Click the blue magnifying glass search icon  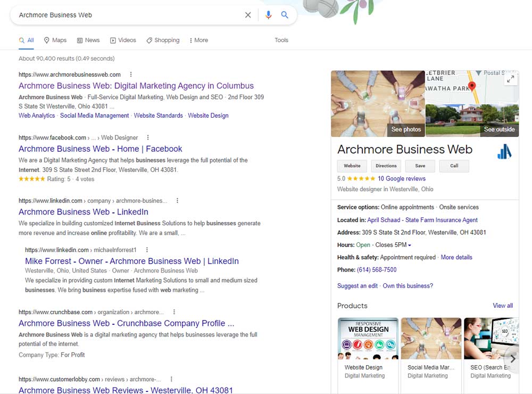pos(285,15)
